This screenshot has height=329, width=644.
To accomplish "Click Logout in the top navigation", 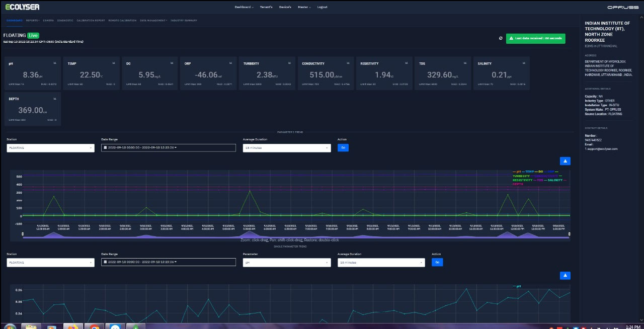I will (x=323, y=7).
